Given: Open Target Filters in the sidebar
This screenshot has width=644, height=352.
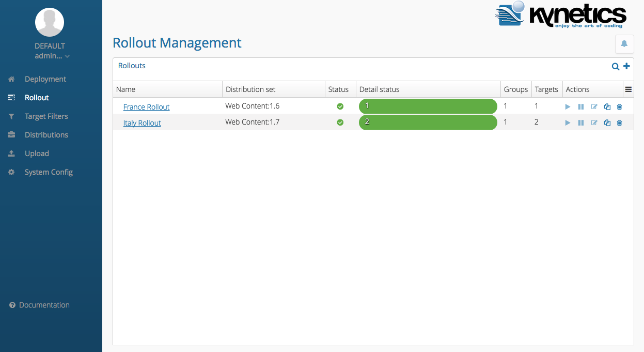Looking at the screenshot, I should 46,116.
